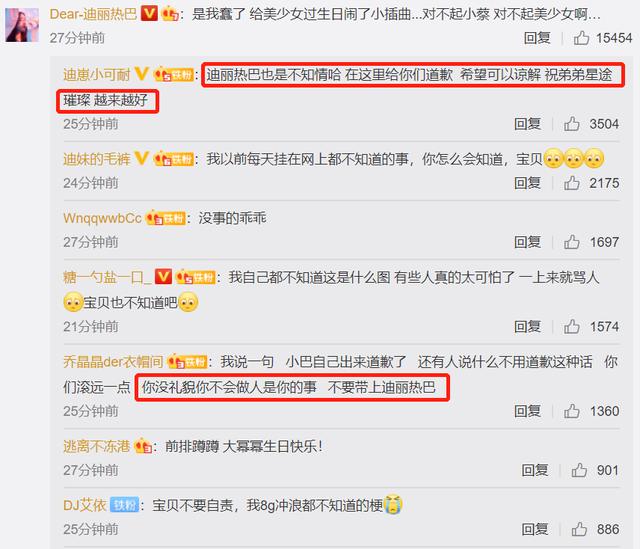
Task: Click thumbs-up icon beside 1574
Action: [x=572, y=327]
